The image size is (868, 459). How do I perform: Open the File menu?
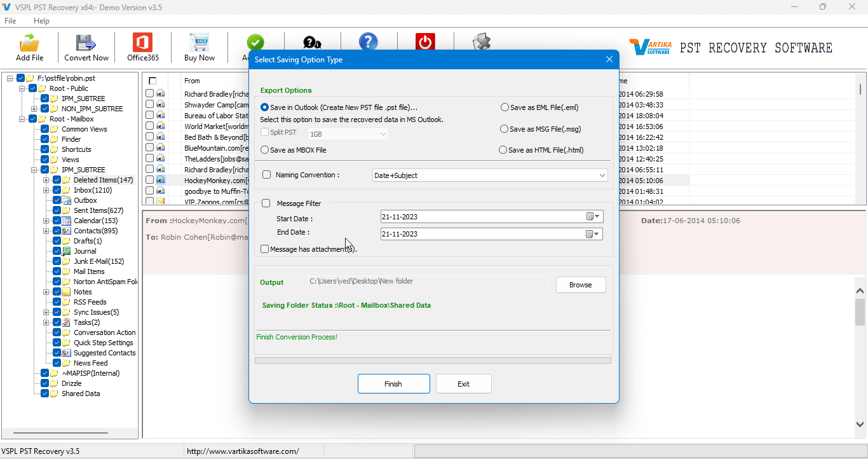(x=10, y=21)
